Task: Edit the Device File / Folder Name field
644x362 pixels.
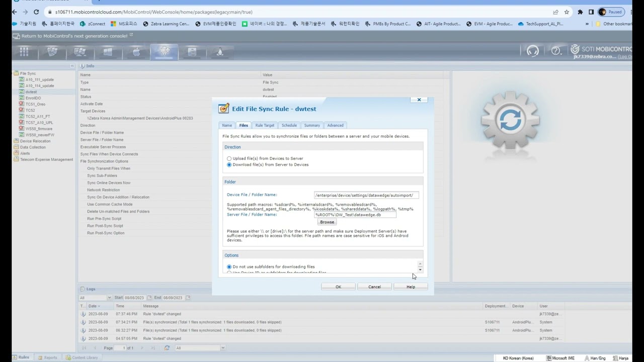Action: pyautogui.click(x=366, y=195)
